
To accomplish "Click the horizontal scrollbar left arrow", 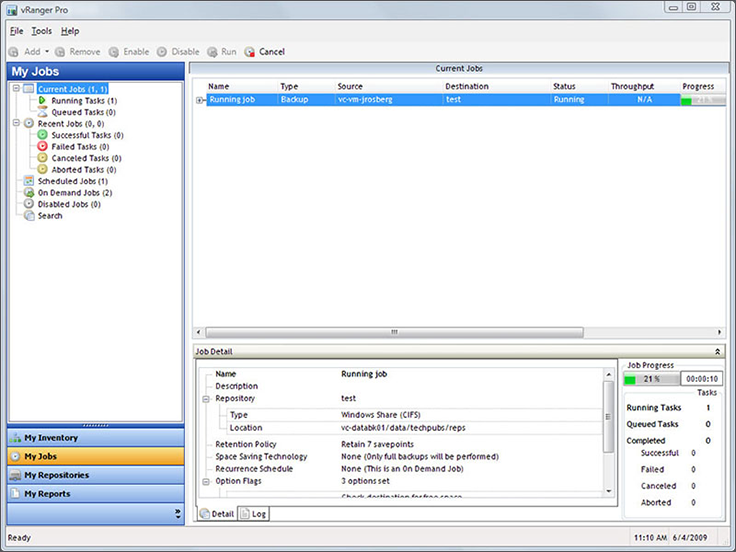I will click(x=199, y=332).
